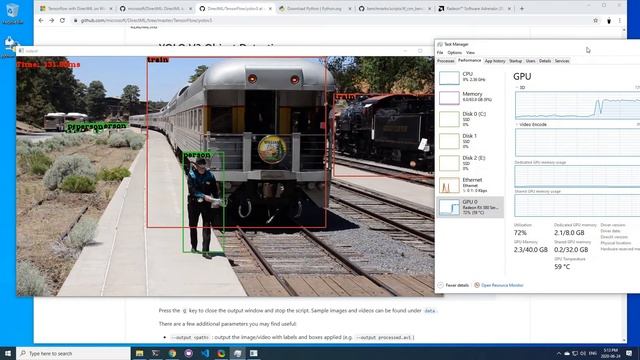Open the Details tab in Task Manager
Screen dimensions: 640x360
(545, 61)
